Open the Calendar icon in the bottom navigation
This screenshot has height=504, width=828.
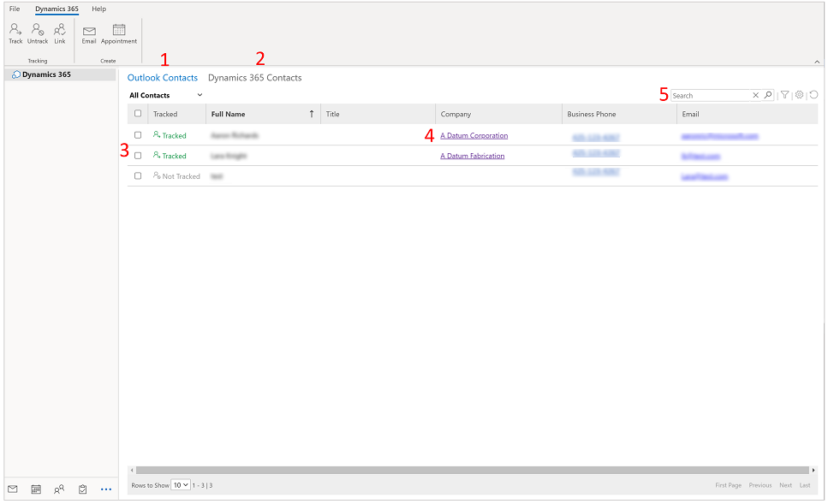point(36,489)
